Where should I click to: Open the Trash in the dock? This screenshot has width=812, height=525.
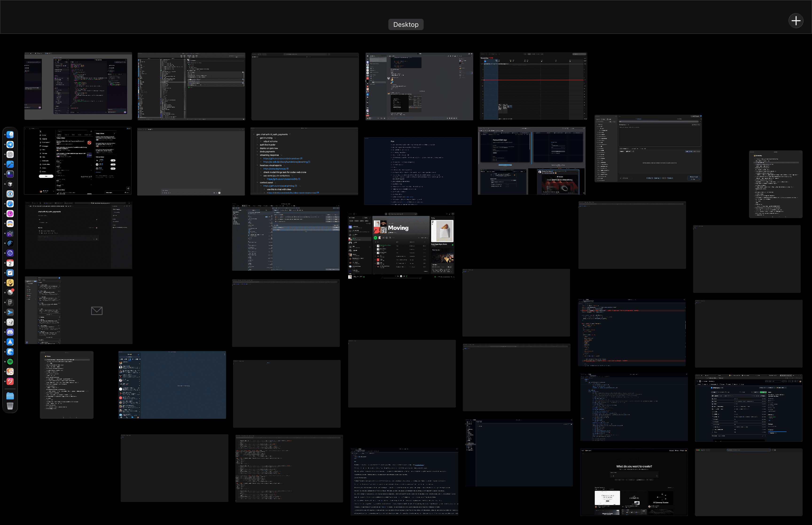pos(10,406)
